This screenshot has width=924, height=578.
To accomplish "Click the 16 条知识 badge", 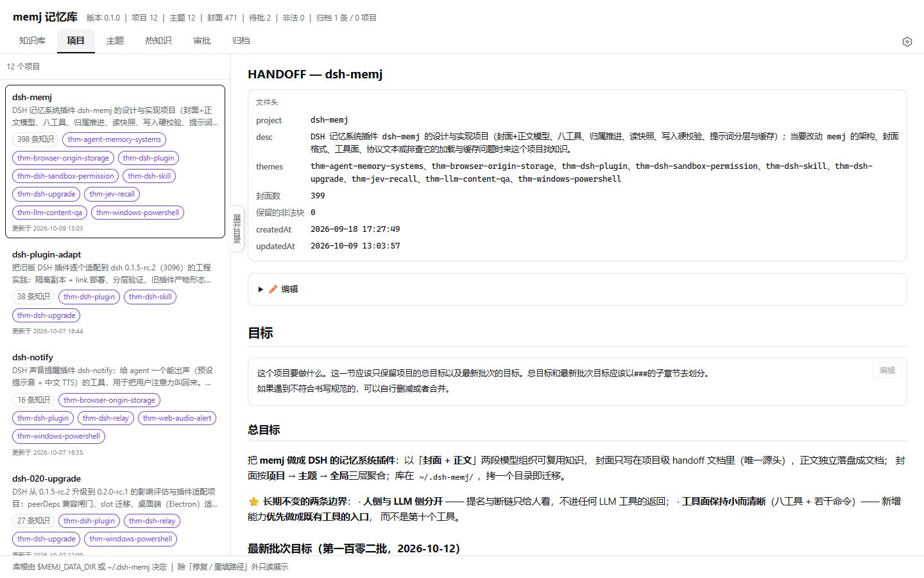I will coord(33,400).
